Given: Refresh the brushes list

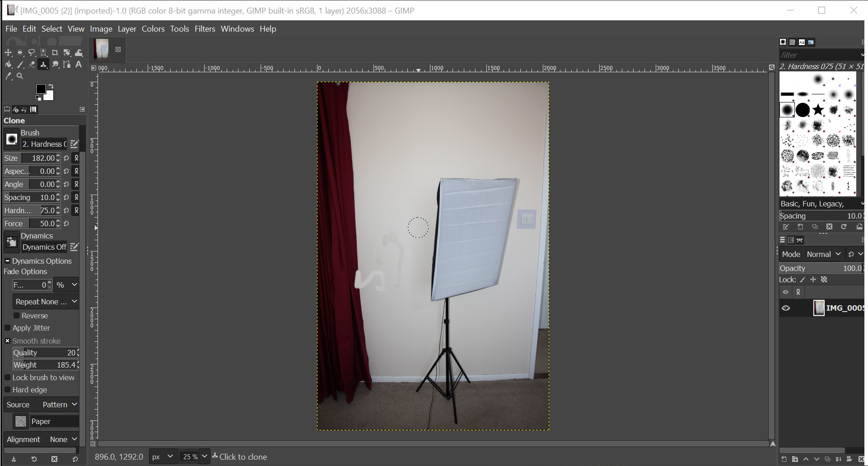Looking at the screenshot, I should coord(844,227).
